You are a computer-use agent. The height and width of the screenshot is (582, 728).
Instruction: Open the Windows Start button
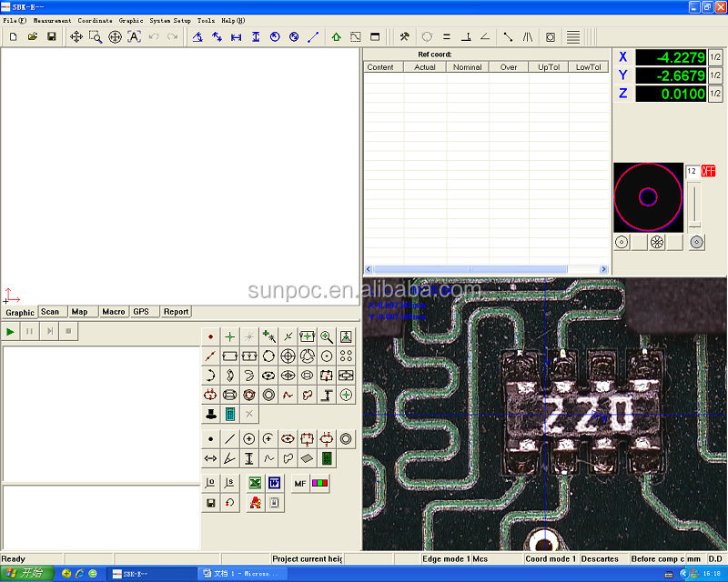click(26, 573)
